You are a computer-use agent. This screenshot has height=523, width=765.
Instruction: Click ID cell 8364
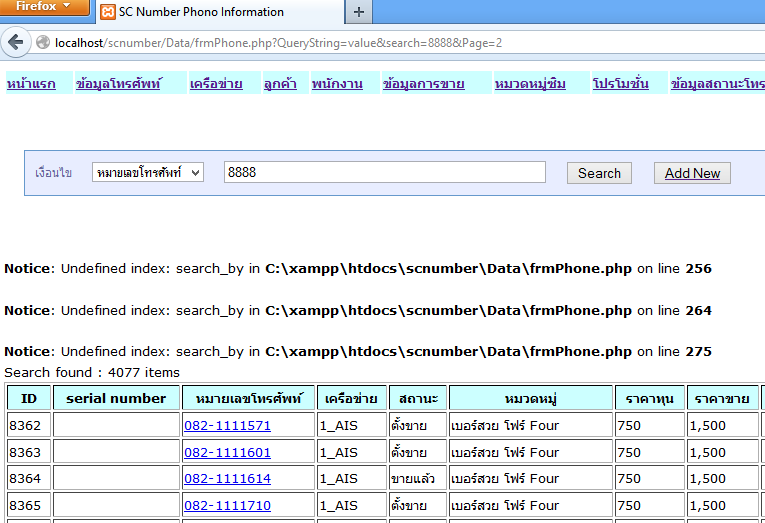tap(29, 479)
